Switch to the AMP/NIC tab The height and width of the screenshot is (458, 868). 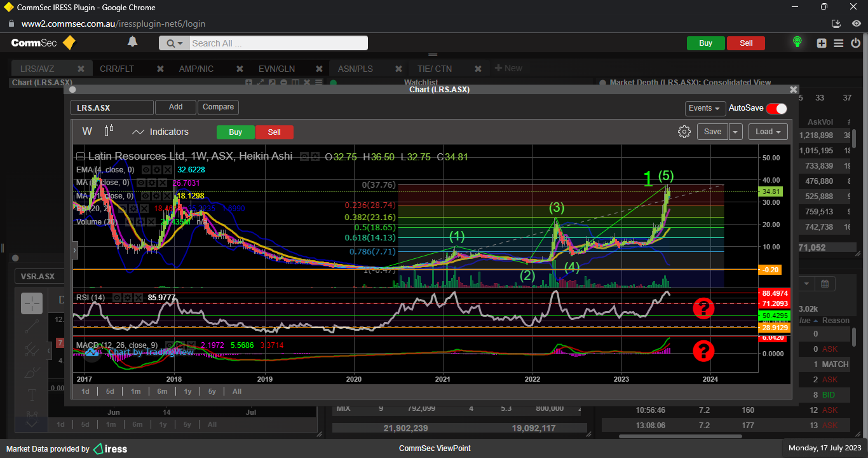pyautogui.click(x=196, y=69)
